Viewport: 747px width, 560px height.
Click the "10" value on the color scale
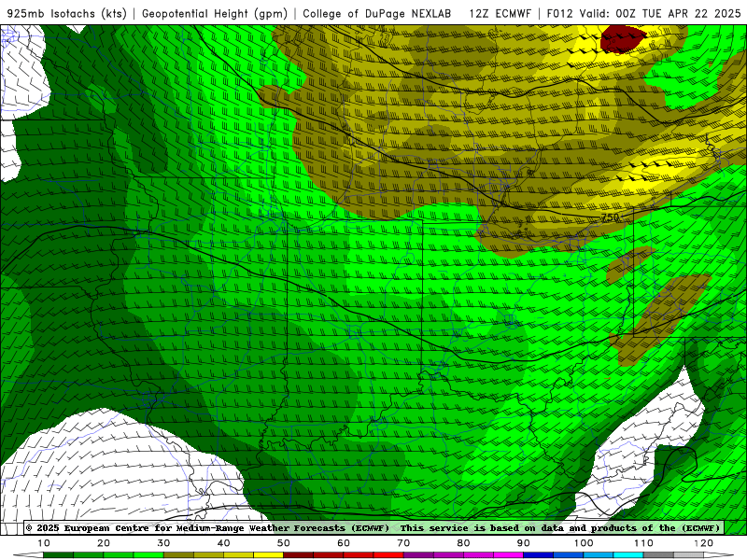click(43, 543)
